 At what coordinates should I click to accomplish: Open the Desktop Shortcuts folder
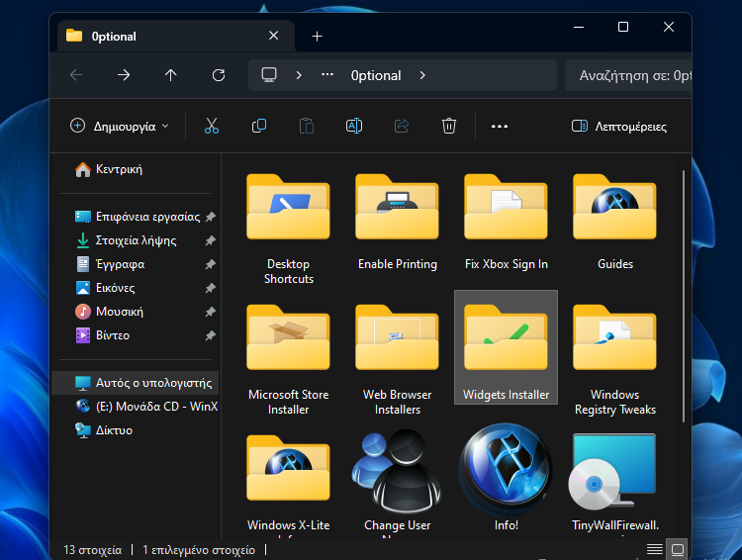click(288, 229)
